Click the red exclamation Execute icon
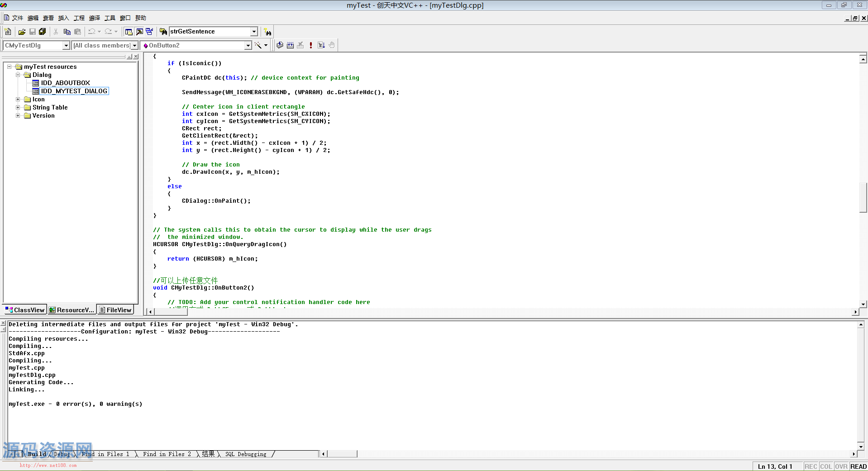 coord(311,45)
